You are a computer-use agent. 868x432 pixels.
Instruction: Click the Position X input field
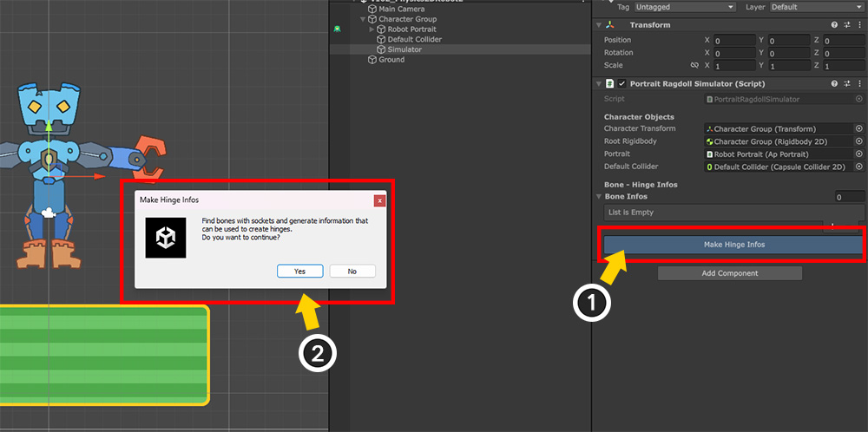coord(733,41)
